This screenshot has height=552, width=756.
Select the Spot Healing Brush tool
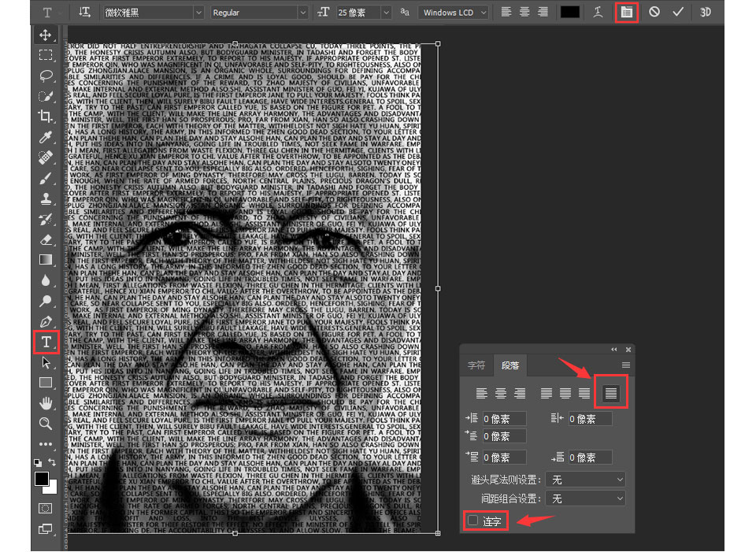[46, 157]
